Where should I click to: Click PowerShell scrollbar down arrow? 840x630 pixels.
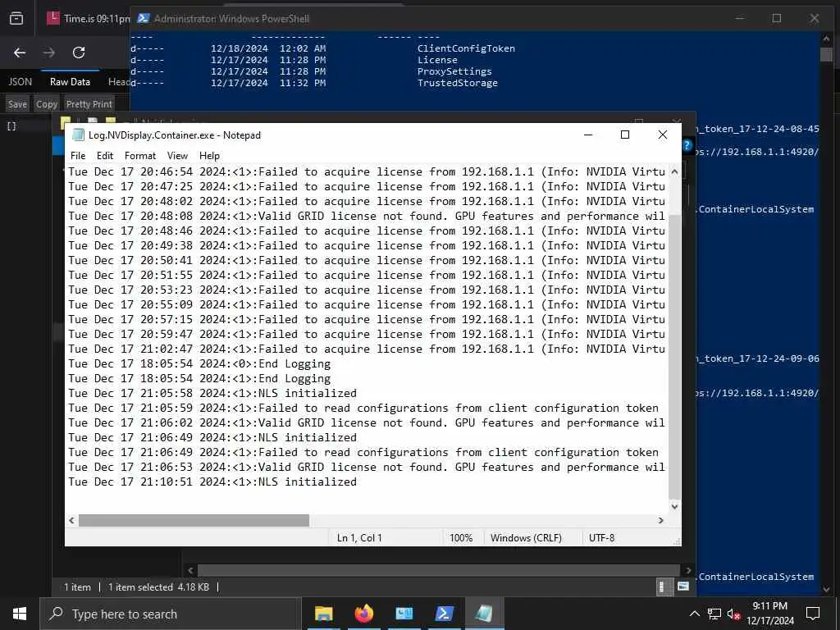(x=826, y=589)
